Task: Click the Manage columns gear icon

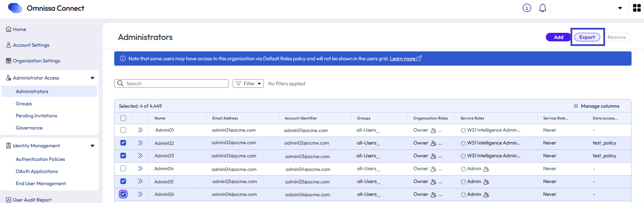Action: coord(576,106)
